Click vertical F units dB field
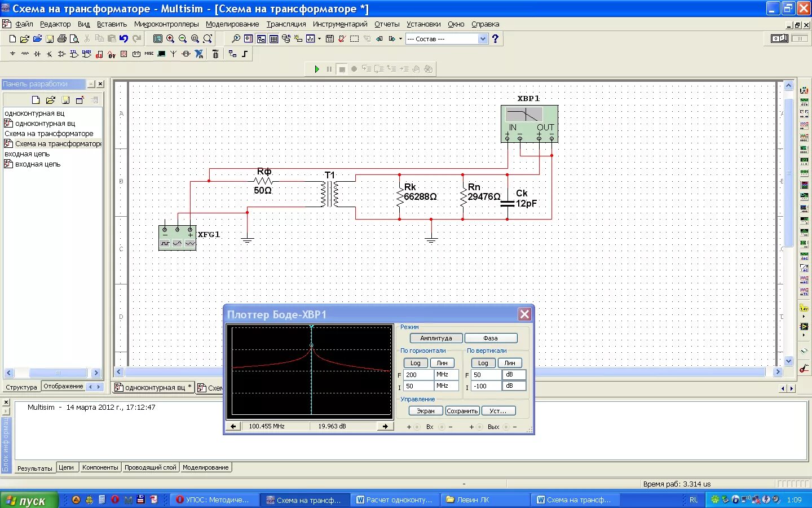The height and width of the screenshot is (508, 812). [514, 374]
